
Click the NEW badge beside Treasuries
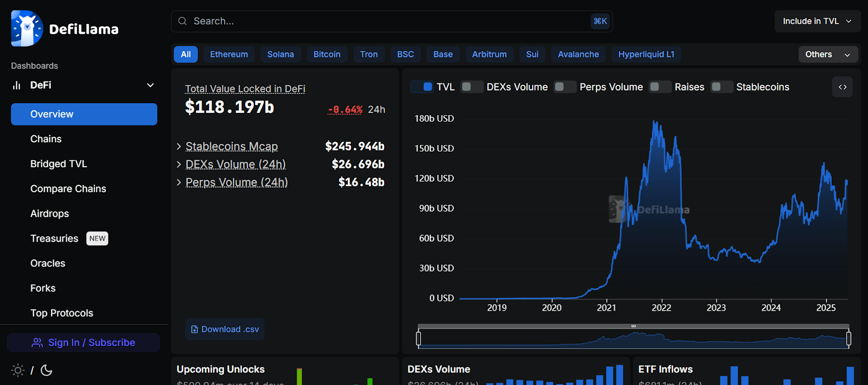(x=98, y=238)
